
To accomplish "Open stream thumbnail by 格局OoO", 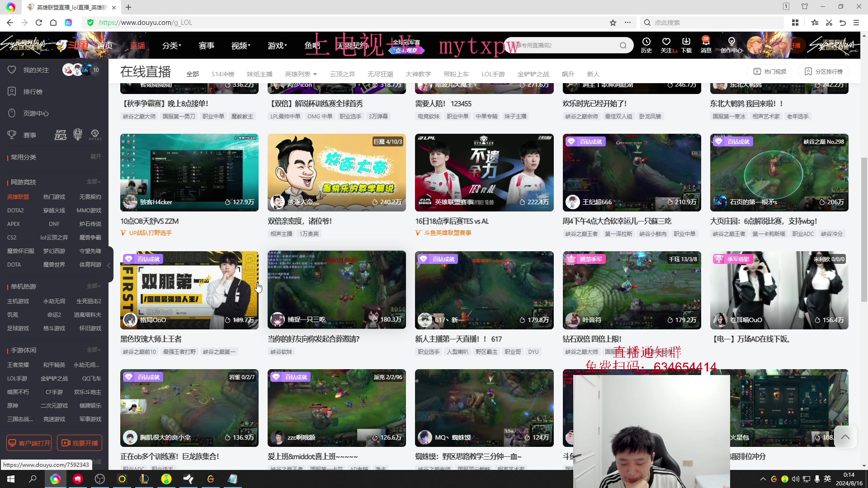I will pos(189,290).
